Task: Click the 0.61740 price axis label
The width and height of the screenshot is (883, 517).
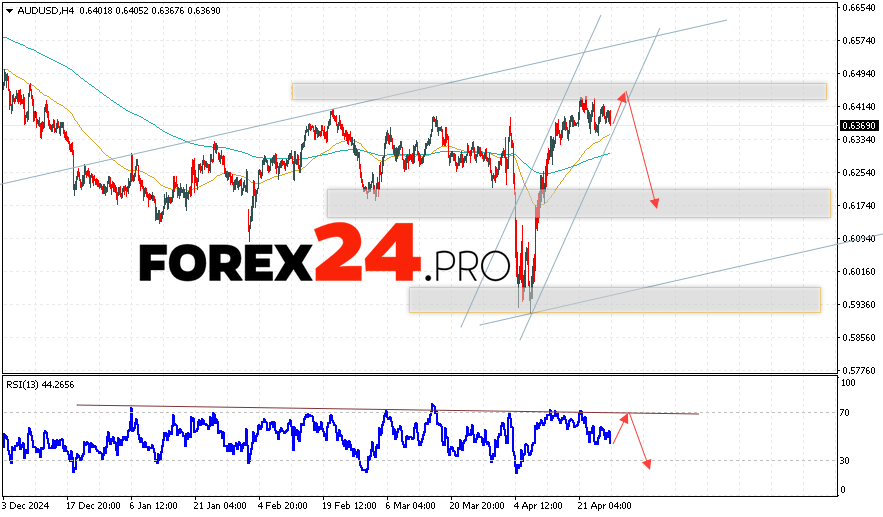Action: point(859,206)
